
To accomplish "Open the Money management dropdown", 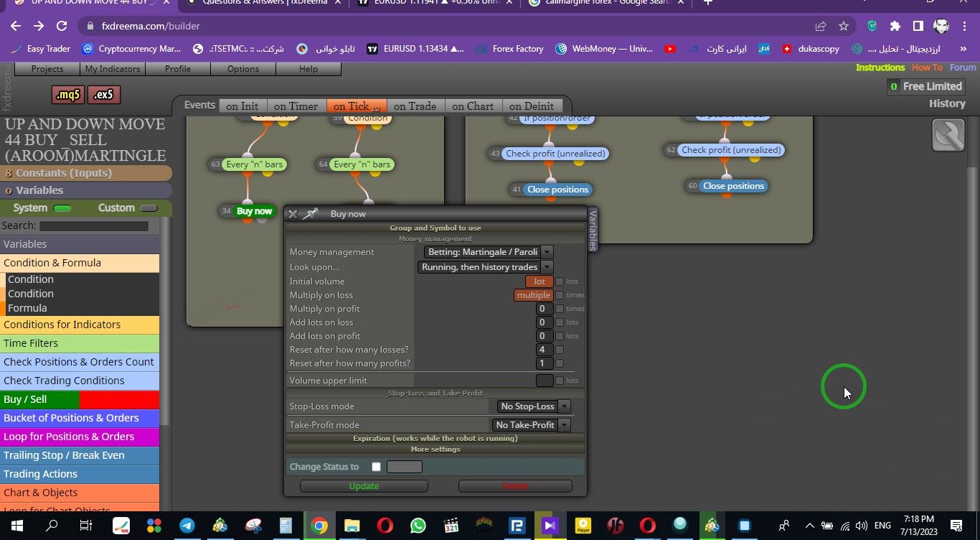I will pos(489,252).
